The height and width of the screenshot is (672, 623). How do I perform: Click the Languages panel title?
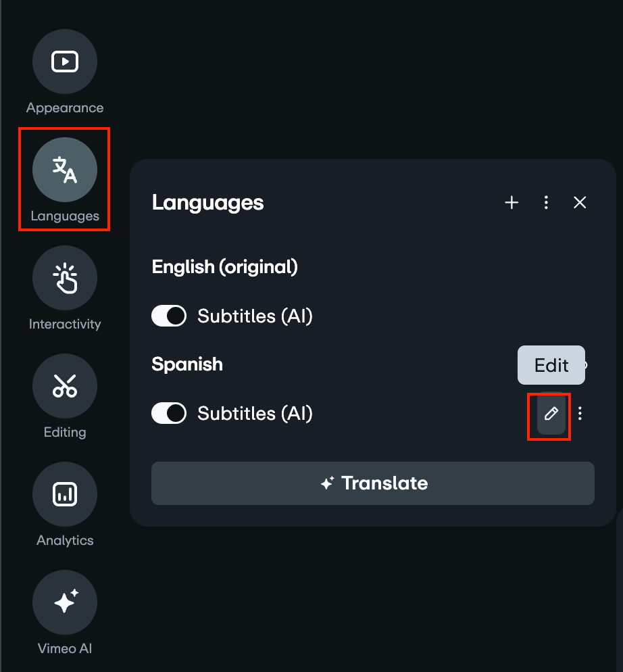click(x=207, y=203)
